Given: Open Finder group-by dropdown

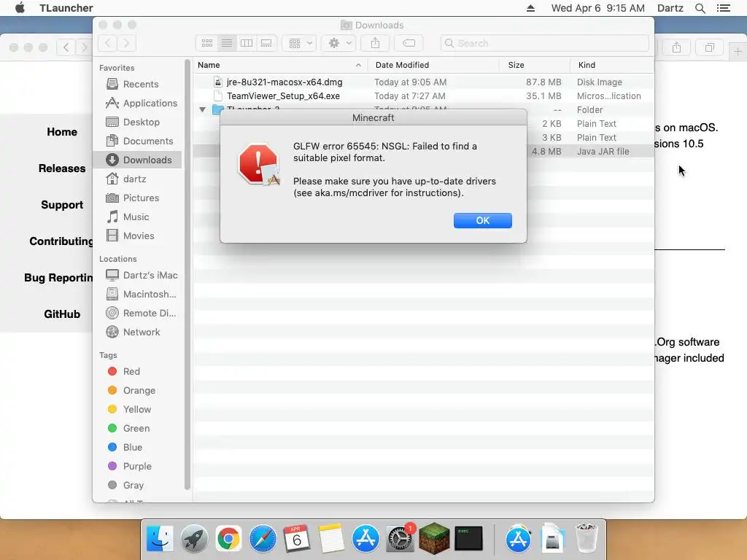Looking at the screenshot, I should 299,43.
